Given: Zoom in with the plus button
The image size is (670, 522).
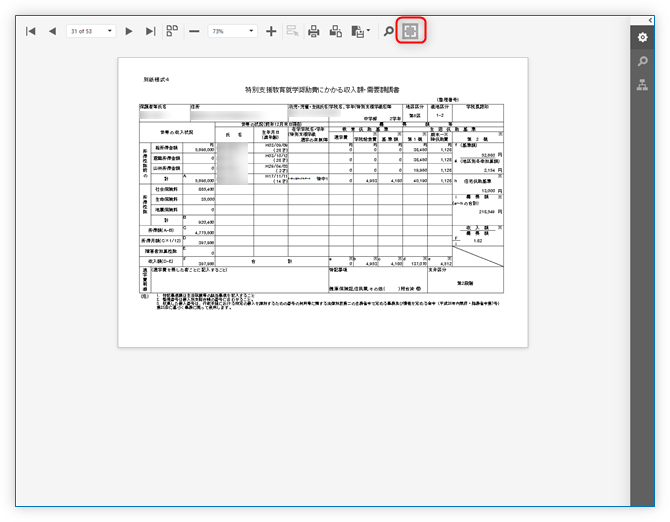Looking at the screenshot, I should [x=271, y=31].
